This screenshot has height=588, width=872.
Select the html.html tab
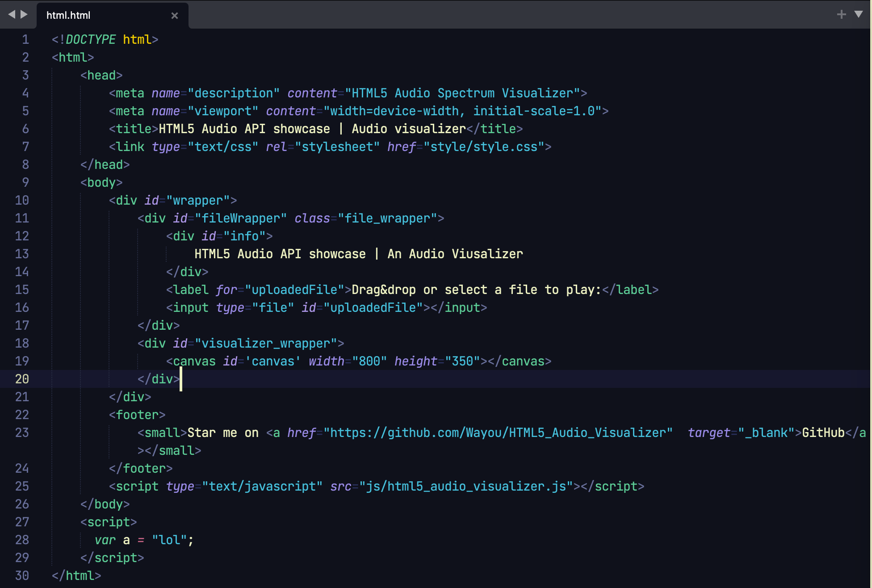pos(68,16)
